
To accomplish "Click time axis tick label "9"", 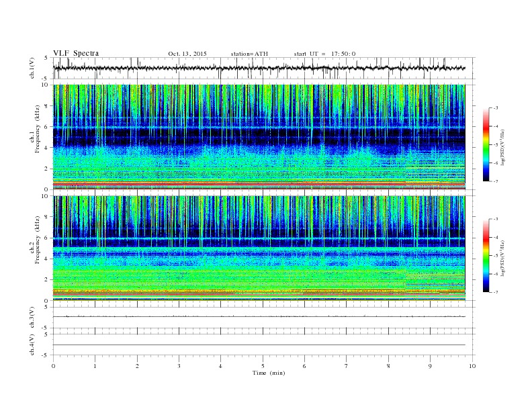I will point(430,366).
